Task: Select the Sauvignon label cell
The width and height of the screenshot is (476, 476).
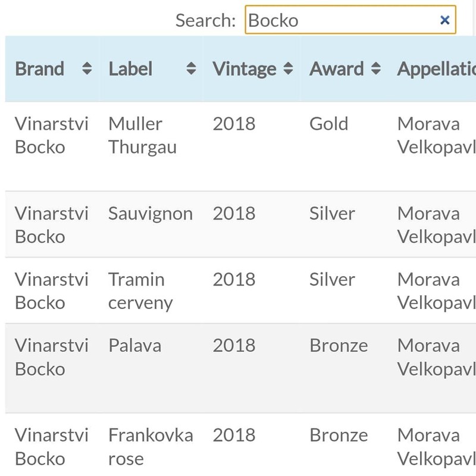Action: tap(151, 214)
